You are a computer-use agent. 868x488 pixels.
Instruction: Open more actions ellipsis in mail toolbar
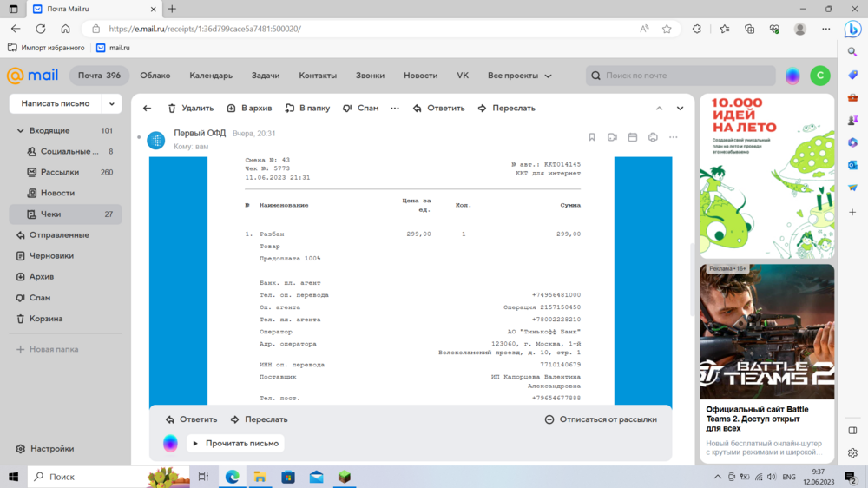click(x=395, y=108)
